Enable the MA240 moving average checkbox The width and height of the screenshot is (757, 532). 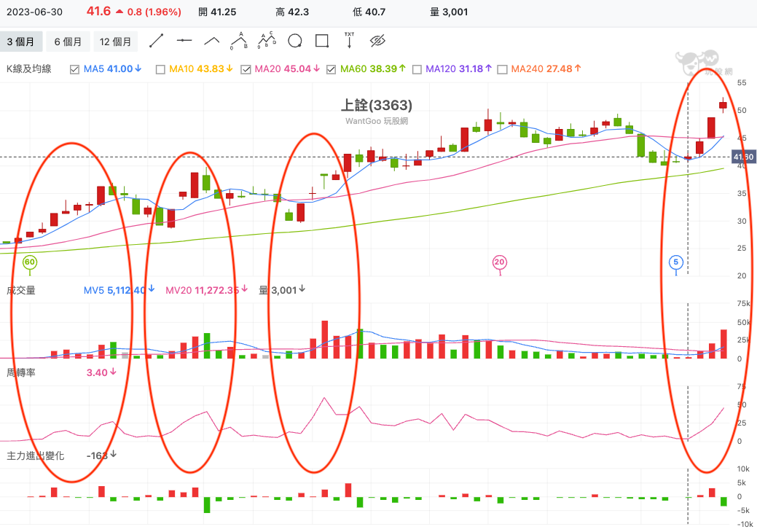tap(502, 69)
